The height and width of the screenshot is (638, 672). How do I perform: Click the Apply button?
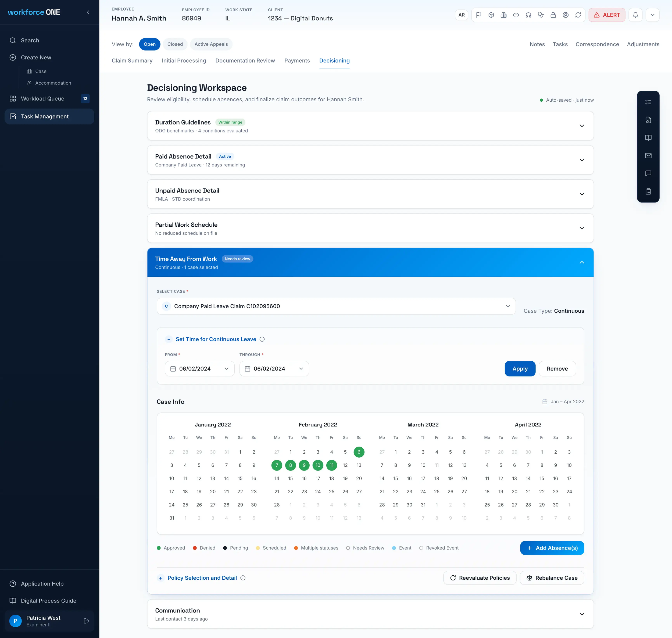coord(520,369)
